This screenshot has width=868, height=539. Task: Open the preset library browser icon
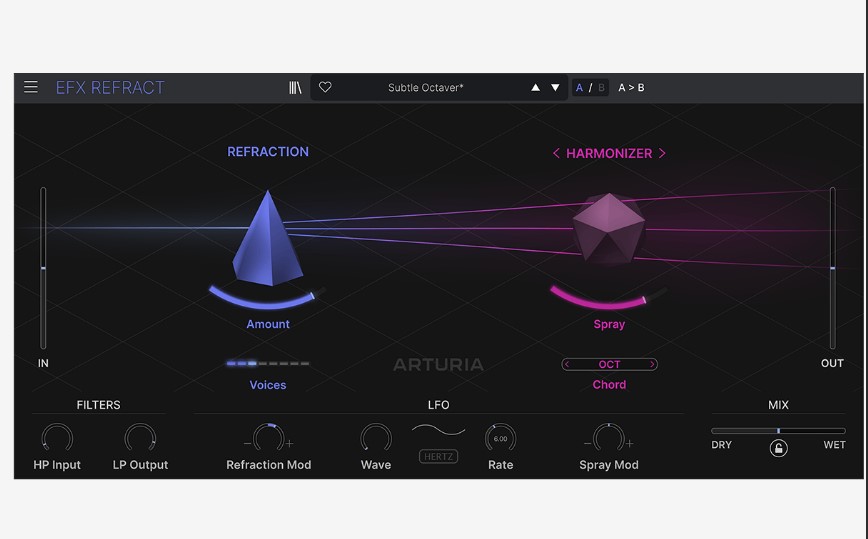[295, 87]
